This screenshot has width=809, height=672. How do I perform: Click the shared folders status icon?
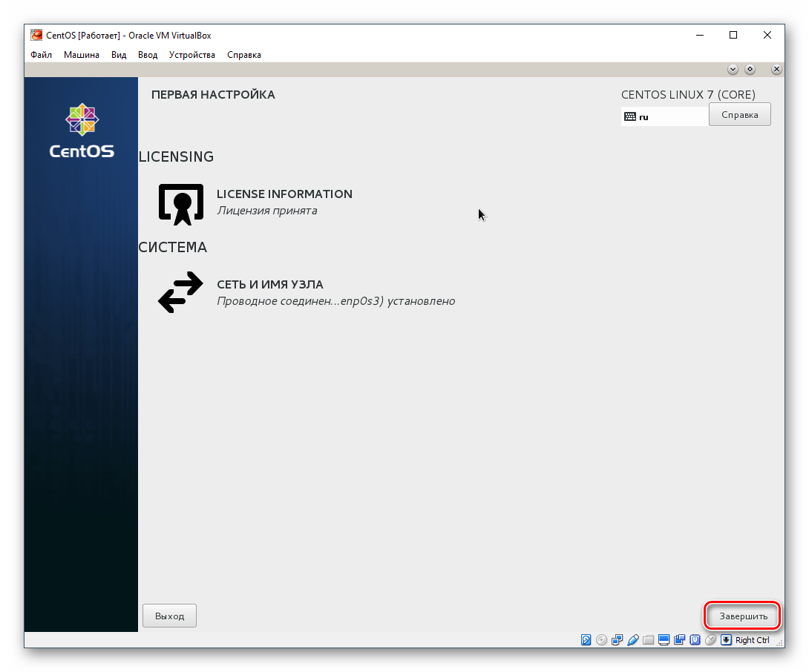pos(649,639)
